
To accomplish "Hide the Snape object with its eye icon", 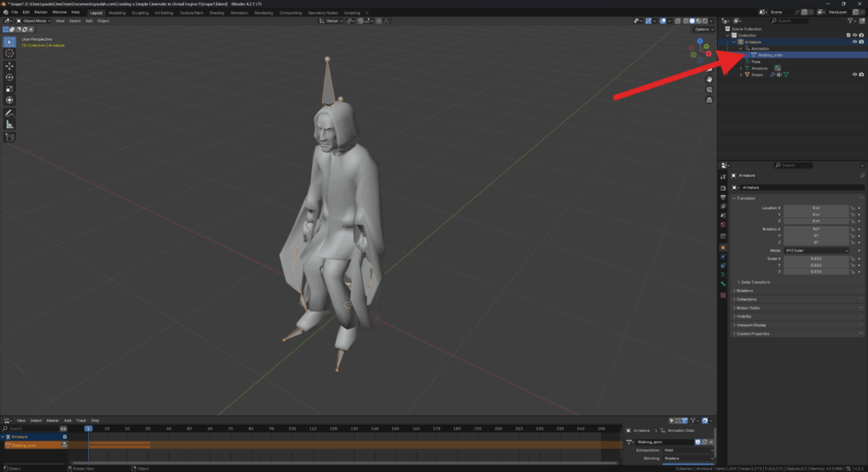I will pos(854,74).
